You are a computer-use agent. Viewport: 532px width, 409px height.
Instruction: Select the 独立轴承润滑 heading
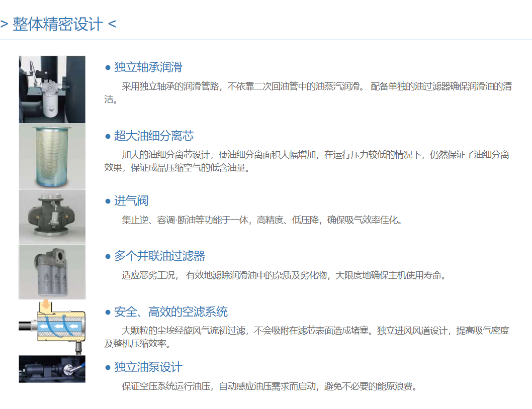[148, 67]
